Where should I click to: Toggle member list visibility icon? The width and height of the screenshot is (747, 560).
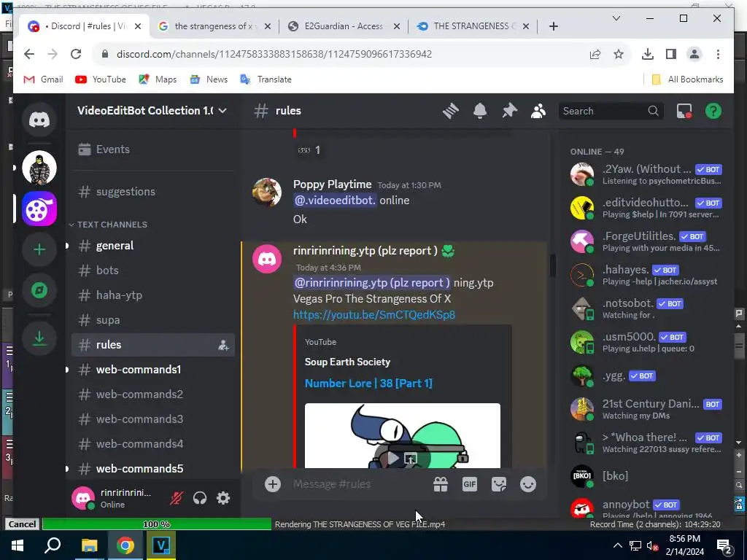click(538, 111)
